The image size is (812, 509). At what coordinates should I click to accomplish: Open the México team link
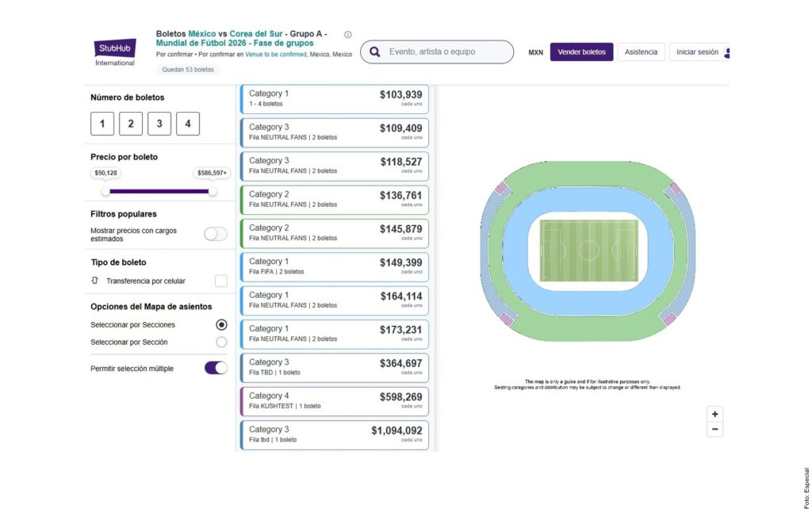point(202,34)
